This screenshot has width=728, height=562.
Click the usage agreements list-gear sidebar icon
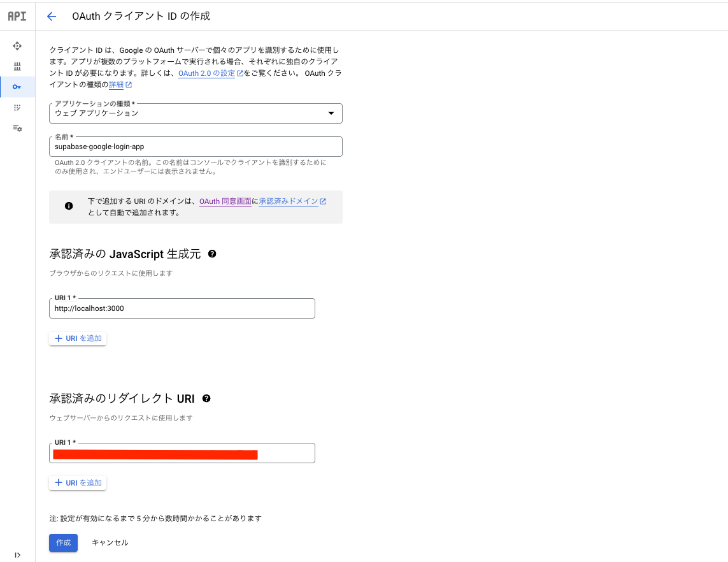tap(17, 128)
